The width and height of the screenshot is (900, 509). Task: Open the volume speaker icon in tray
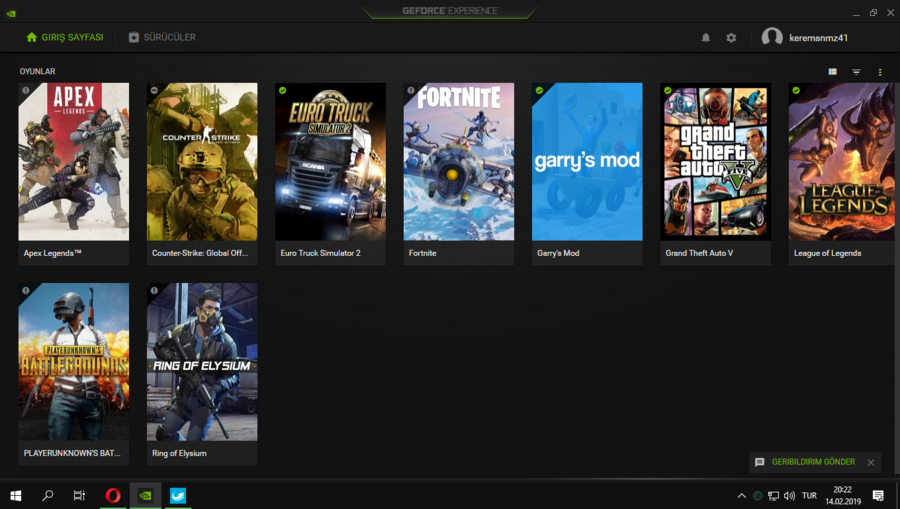click(789, 496)
